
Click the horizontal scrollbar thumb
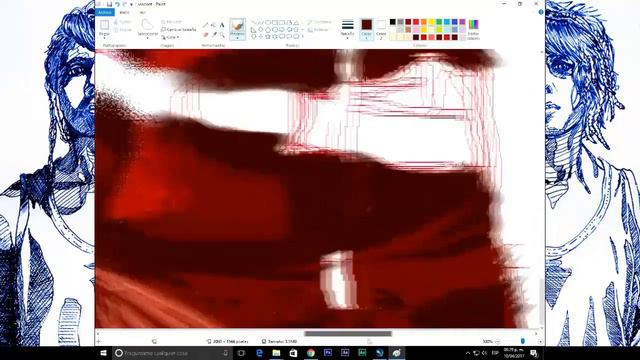click(348, 333)
